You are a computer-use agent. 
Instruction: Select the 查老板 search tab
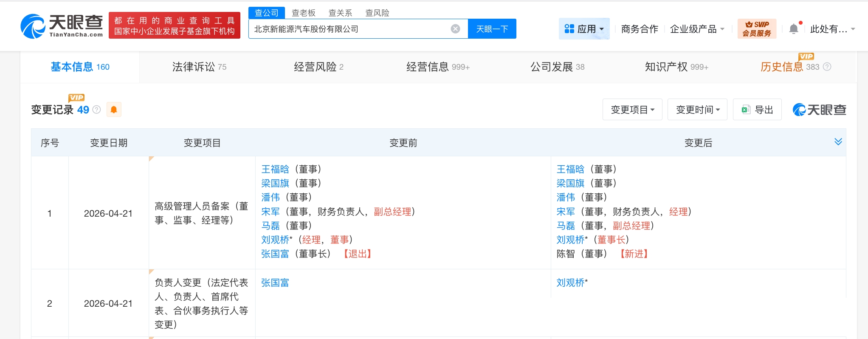point(303,13)
